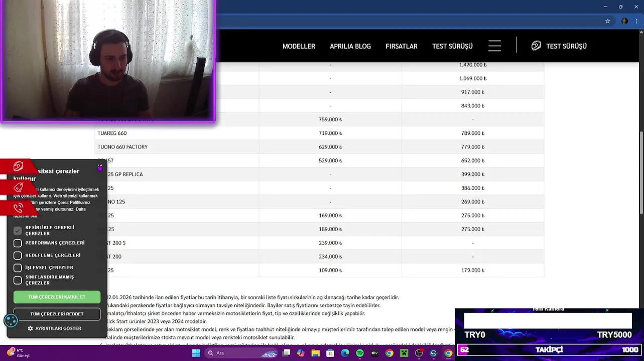Click the 399.000 ₺ price cell
644x361 pixels.
tap(473, 174)
